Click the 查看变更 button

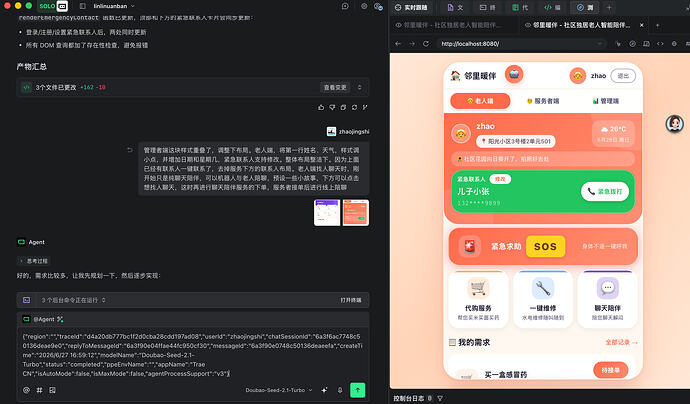point(335,88)
